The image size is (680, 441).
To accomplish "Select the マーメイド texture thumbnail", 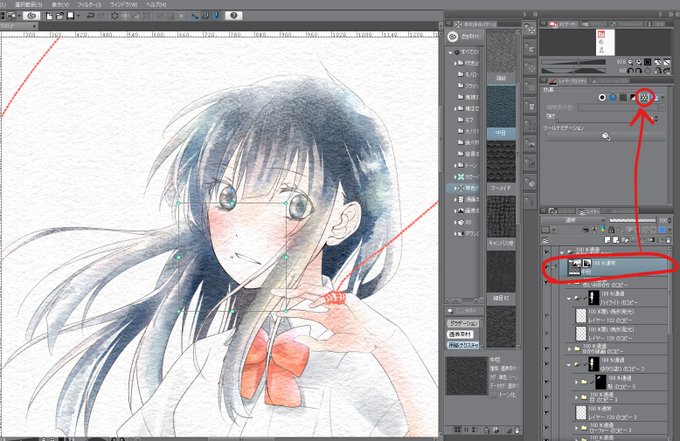I will click(501, 162).
